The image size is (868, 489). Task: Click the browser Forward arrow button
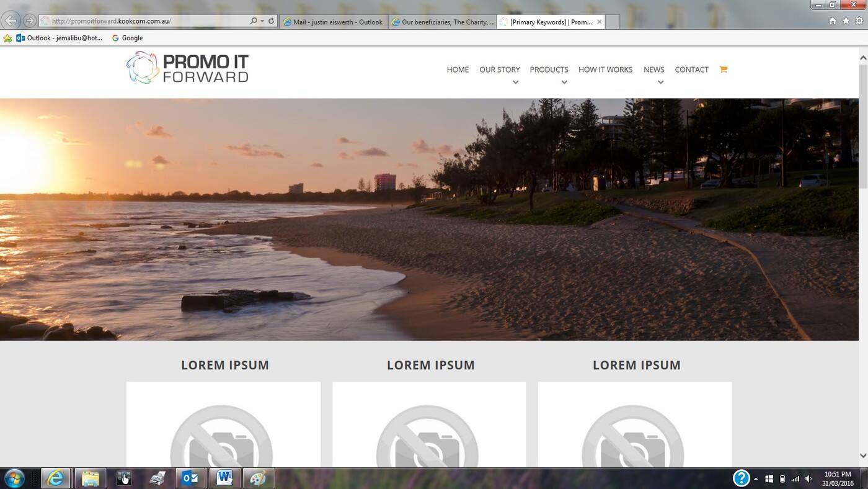(29, 20)
